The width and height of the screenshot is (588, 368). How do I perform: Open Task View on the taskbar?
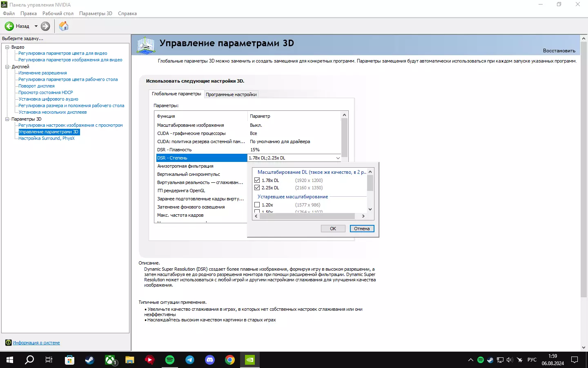click(49, 360)
